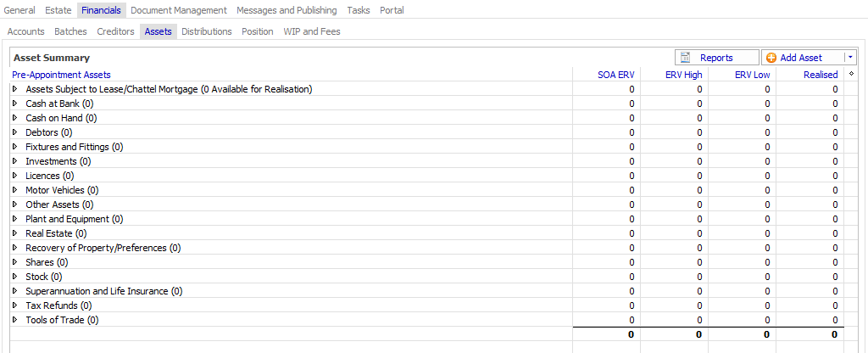
Task: Open the grid column options icon
Action: 850,74
